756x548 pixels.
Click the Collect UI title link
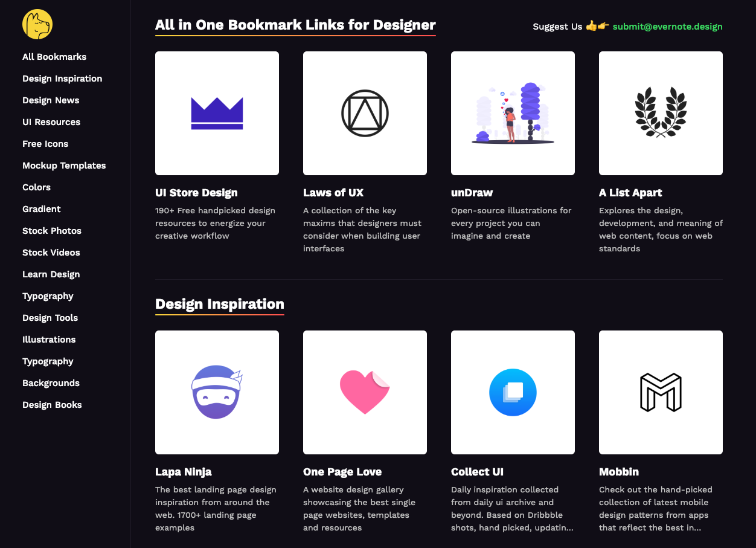click(477, 472)
